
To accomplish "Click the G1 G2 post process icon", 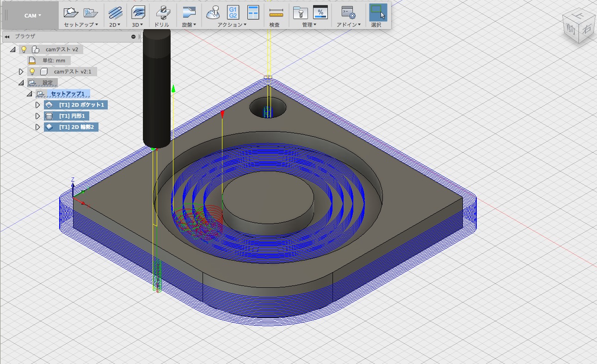I will [233, 12].
